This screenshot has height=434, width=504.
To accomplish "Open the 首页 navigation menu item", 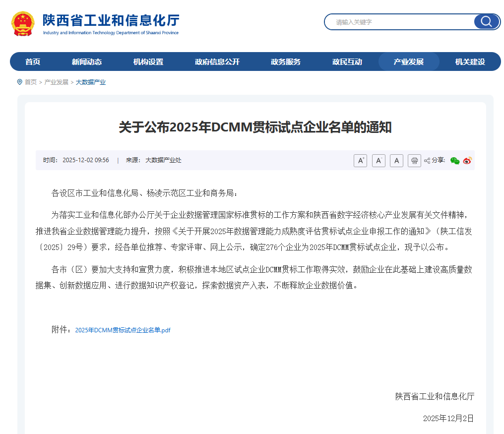I will point(33,62).
